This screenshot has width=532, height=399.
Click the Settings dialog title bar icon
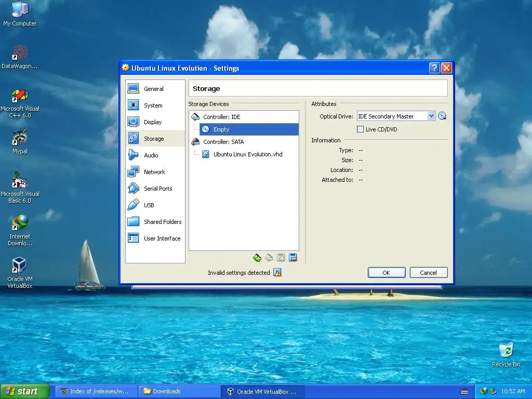tap(126, 68)
